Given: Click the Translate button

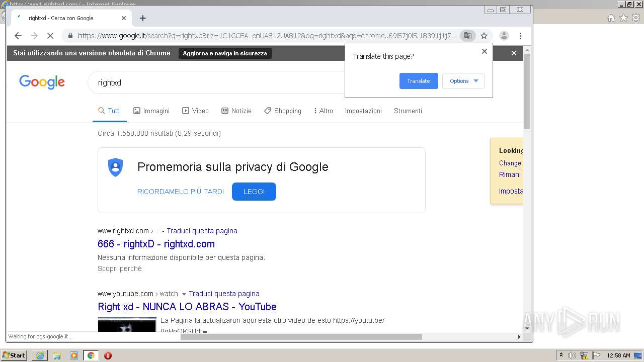Looking at the screenshot, I should coord(419,81).
